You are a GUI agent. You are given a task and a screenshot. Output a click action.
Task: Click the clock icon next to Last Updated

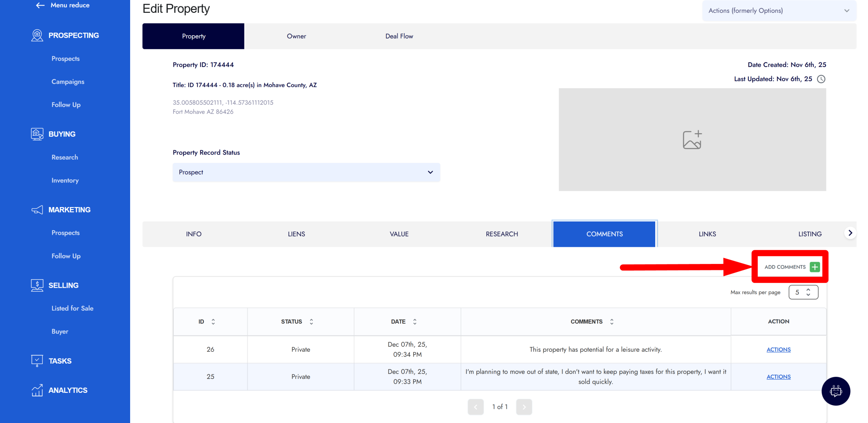(x=821, y=79)
